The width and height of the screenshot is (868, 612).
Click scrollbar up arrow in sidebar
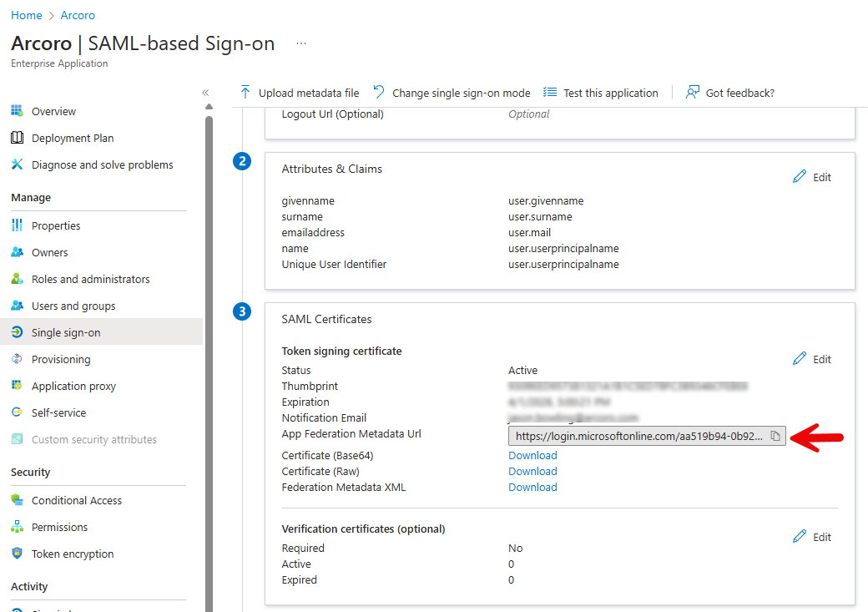click(209, 106)
